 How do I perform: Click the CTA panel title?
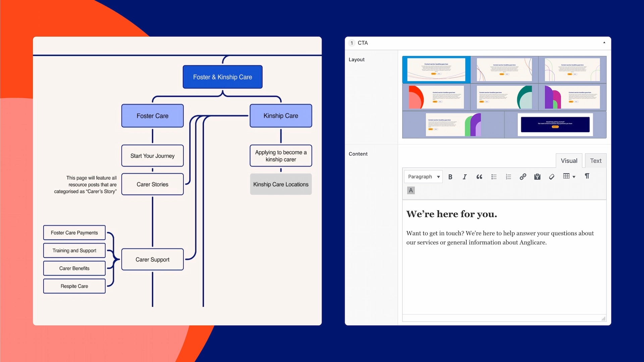363,43
